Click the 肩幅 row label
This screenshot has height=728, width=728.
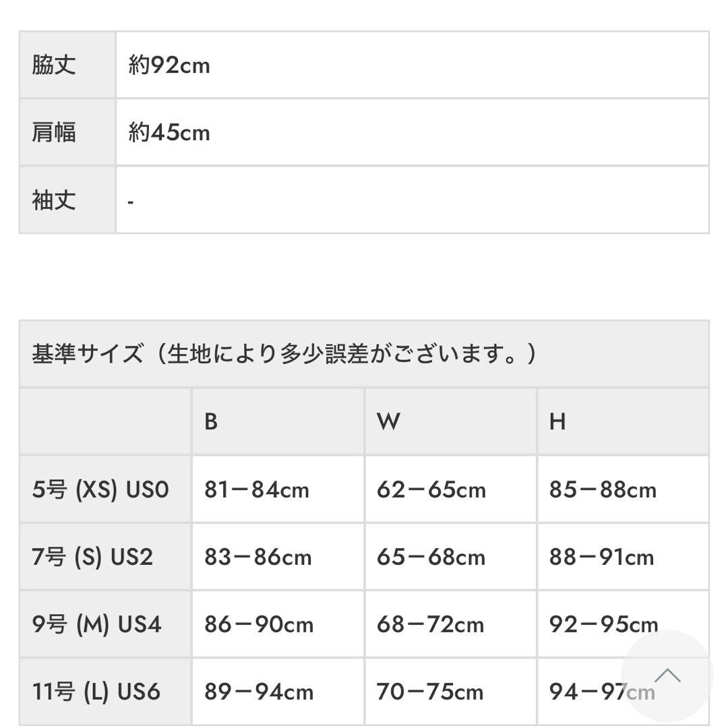55,132
